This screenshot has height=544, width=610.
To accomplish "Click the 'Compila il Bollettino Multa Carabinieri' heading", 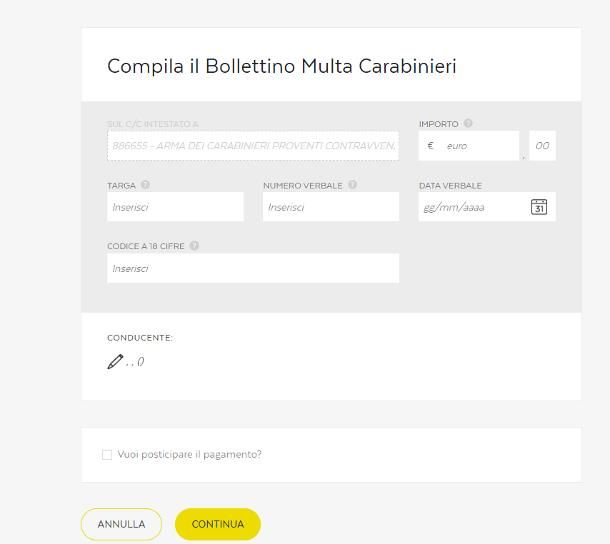I will pyautogui.click(x=282, y=67).
